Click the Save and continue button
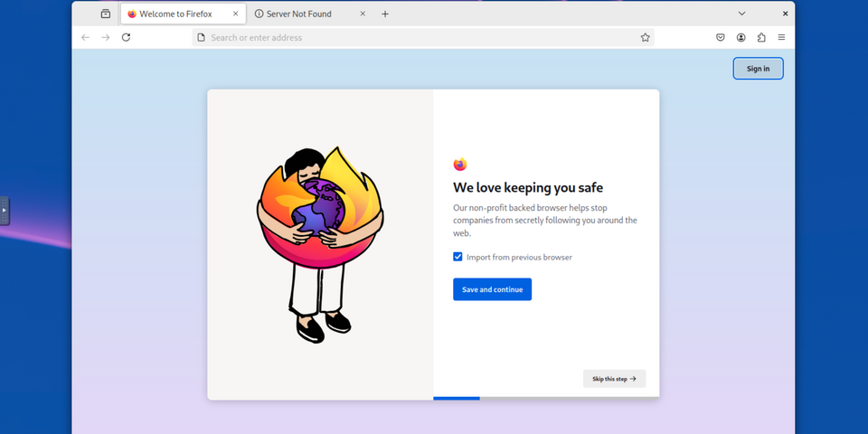Image resolution: width=868 pixels, height=434 pixels. (x=492, y=289)
